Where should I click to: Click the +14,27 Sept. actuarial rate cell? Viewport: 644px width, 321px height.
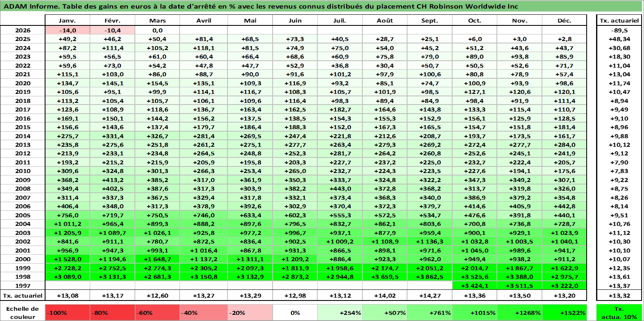click(x=430, y=296)
